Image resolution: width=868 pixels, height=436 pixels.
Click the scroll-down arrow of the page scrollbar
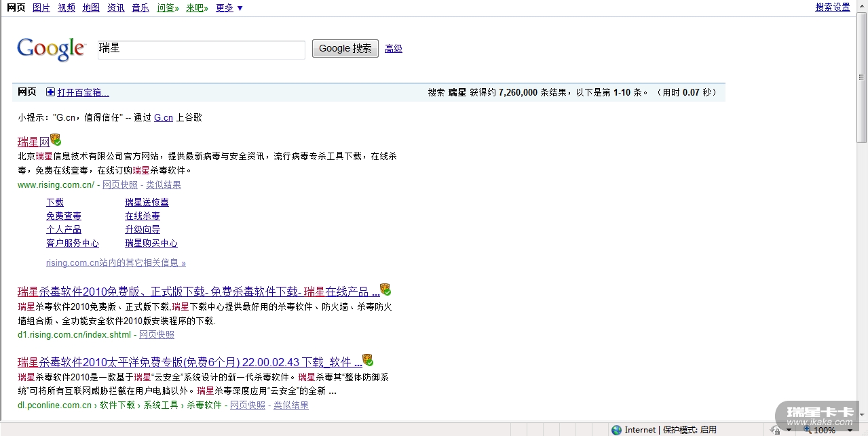[x=862, y=415]
